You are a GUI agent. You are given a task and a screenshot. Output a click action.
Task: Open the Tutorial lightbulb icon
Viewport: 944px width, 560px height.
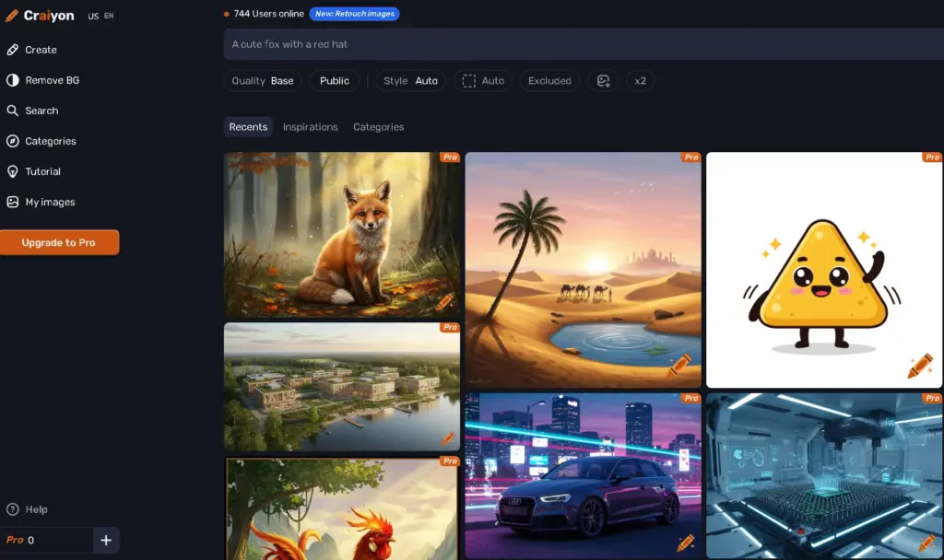[13, 171]
